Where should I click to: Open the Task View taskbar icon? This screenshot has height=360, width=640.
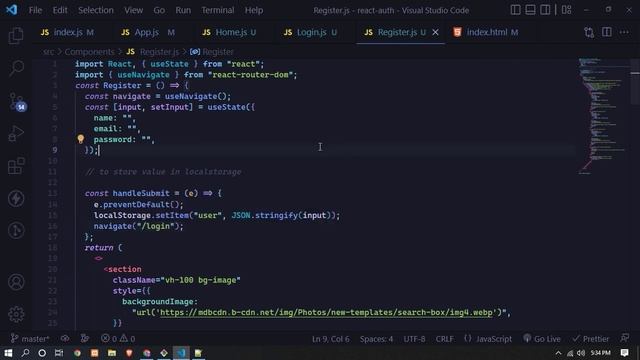click(x=59, y=353)
